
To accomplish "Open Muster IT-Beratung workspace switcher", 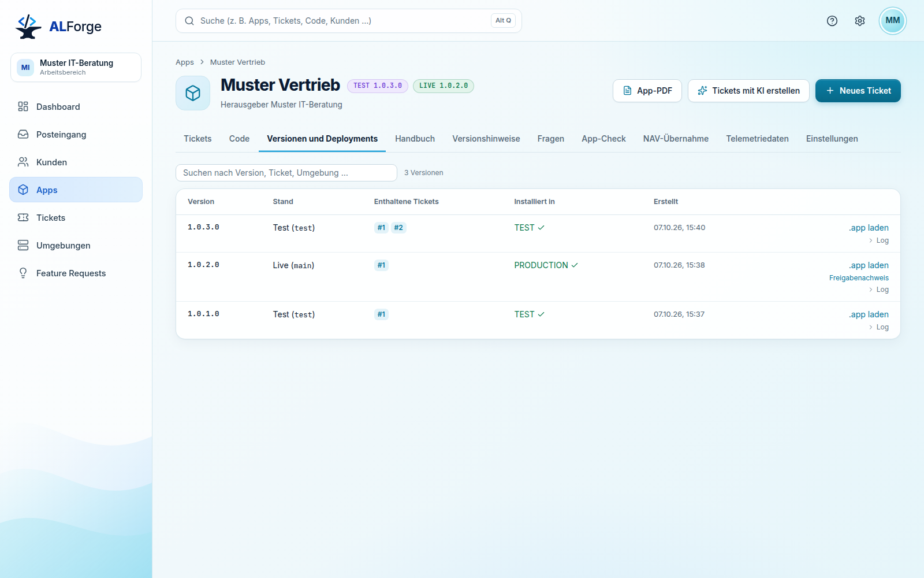I will (x=76, y=68).
